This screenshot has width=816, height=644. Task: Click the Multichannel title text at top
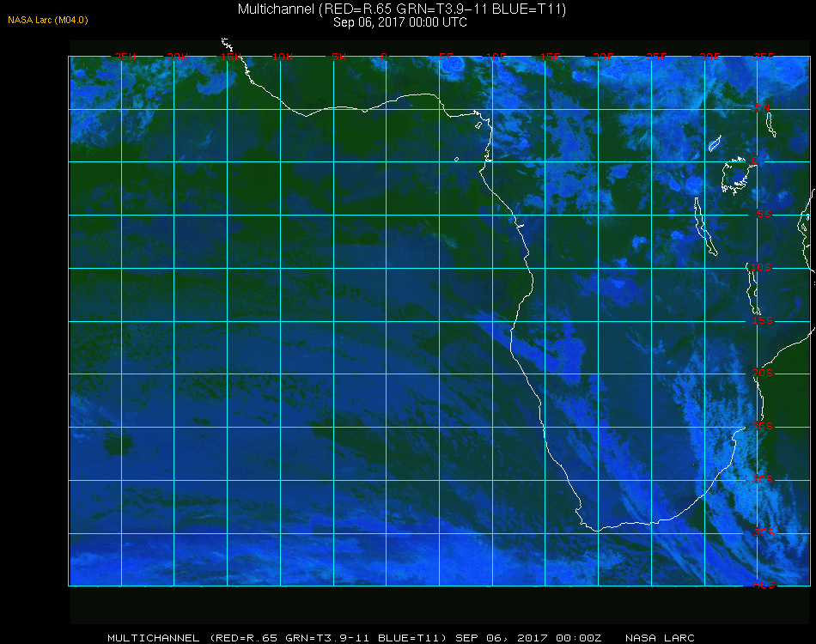tap(402, 9)
